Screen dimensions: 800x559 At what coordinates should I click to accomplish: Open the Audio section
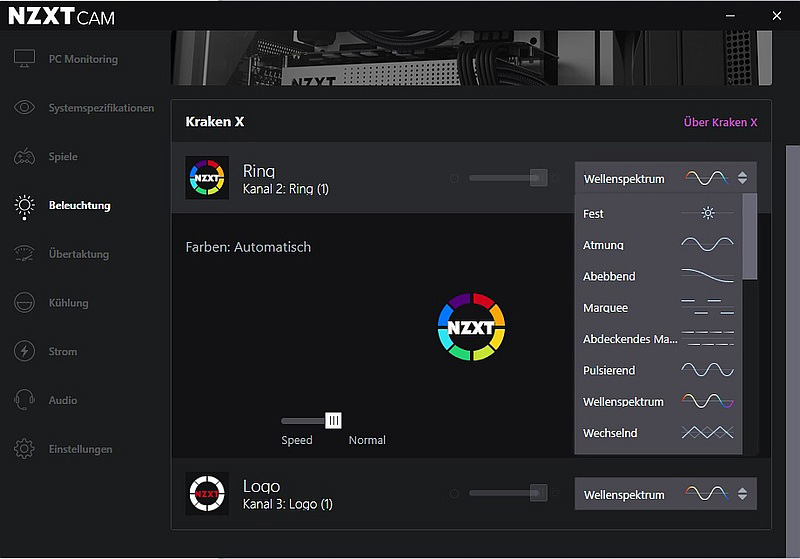[x=63, y=400]
